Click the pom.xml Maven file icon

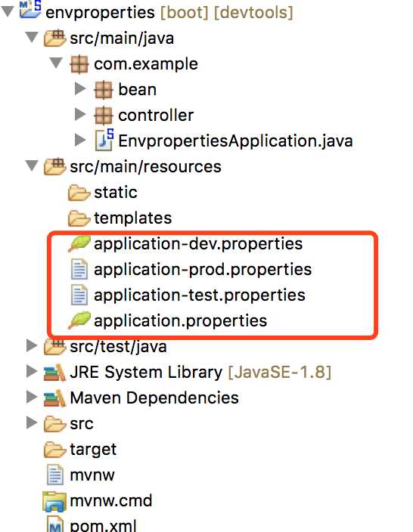pyautogui.click(x=55, y=524)
